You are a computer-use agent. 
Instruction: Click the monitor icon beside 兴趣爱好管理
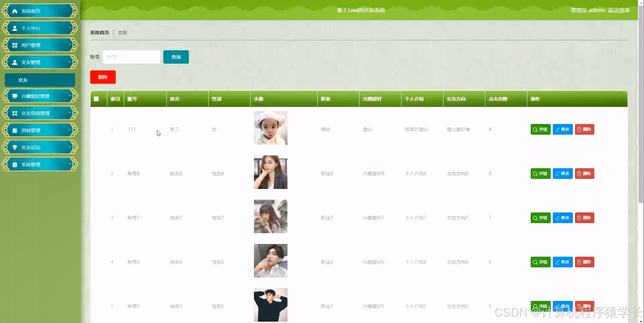[15, 96]
